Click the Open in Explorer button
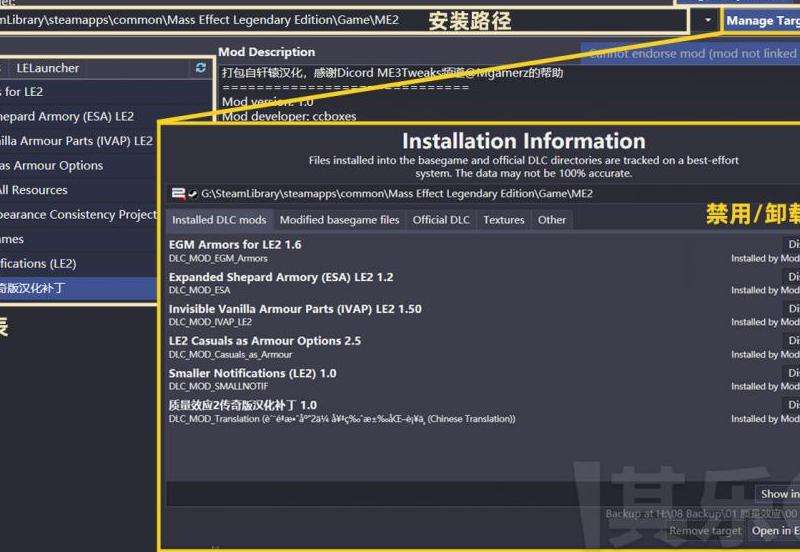This screenshot has height=552, width=800. (773, 531)
